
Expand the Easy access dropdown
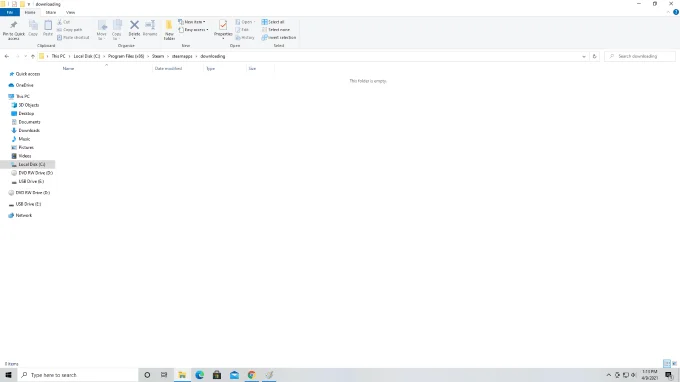pyautogui.click(x=193, y=30)
